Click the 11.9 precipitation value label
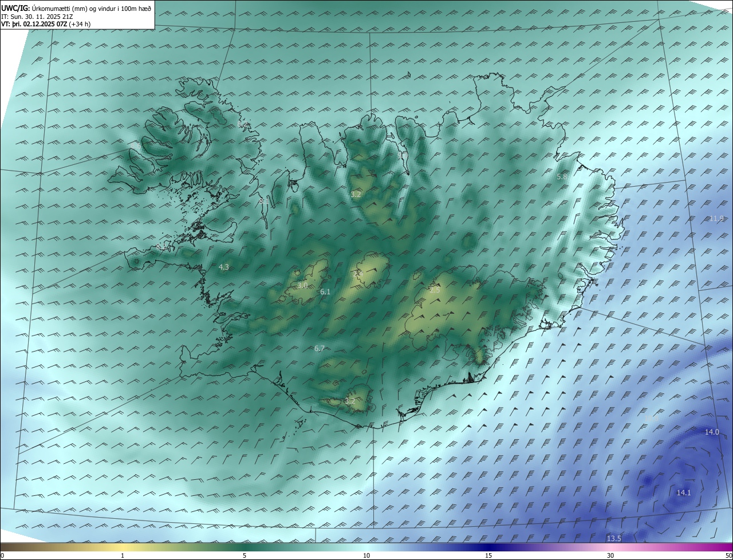The image size is (733, 560). click(x=716, y=218)
